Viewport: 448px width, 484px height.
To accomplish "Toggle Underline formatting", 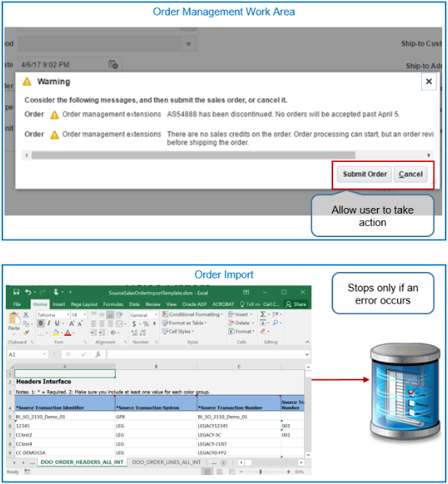I will (x=57, y=324).
